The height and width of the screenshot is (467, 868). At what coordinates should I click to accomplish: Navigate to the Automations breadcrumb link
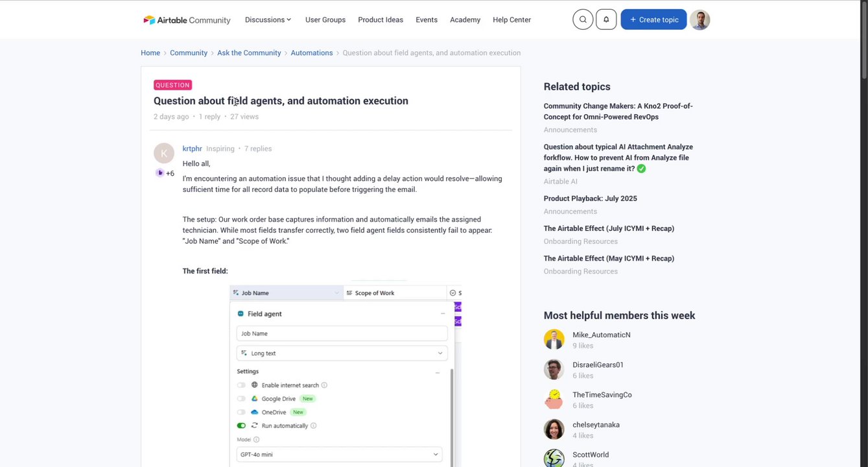[312, 53]
